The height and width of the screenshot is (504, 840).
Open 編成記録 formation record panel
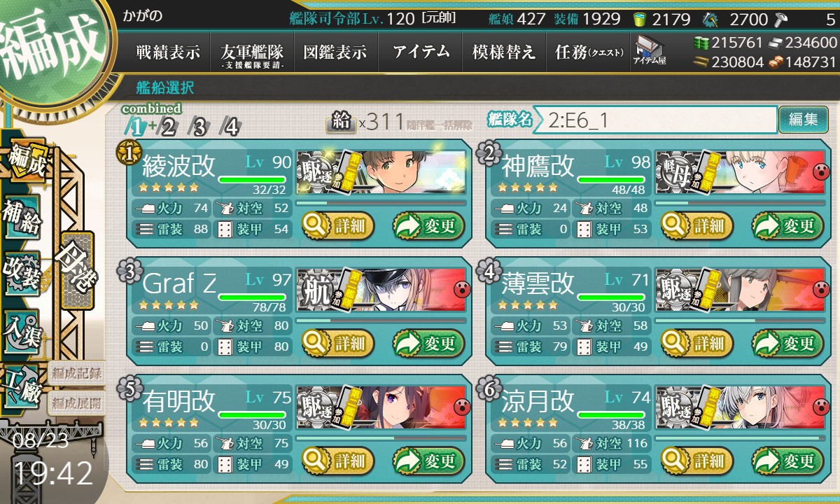(x=77, y=373)
